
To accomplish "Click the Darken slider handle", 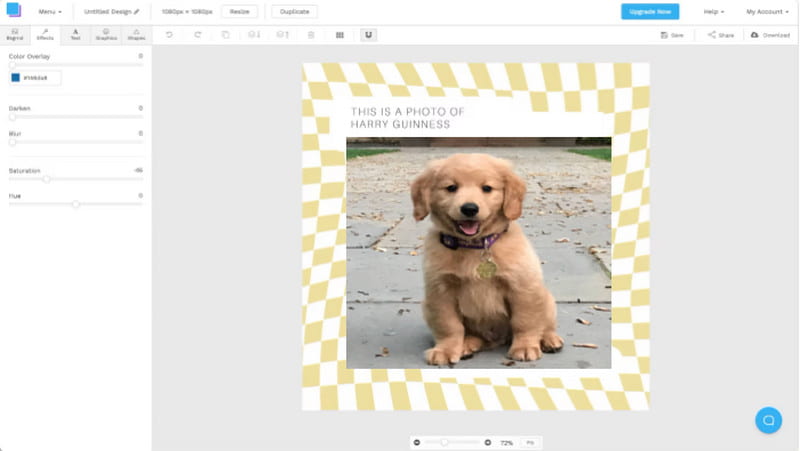I will pos(12,117).
